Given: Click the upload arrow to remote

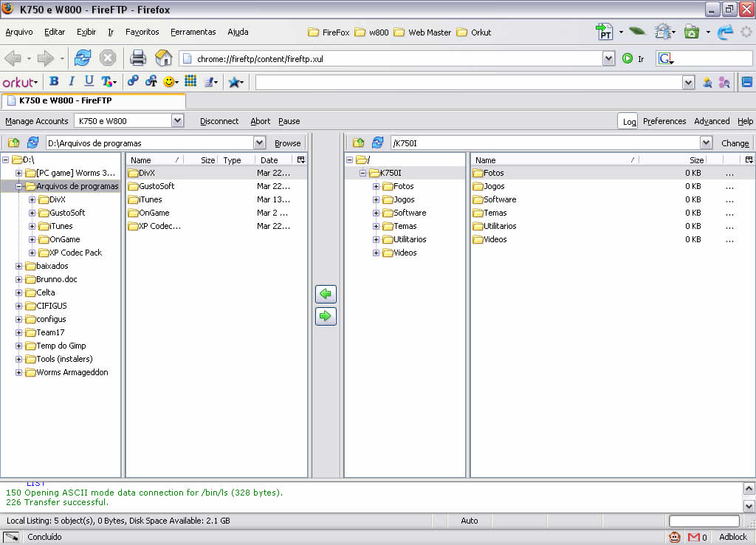Looking at the screenshot, I should [326, 316].
